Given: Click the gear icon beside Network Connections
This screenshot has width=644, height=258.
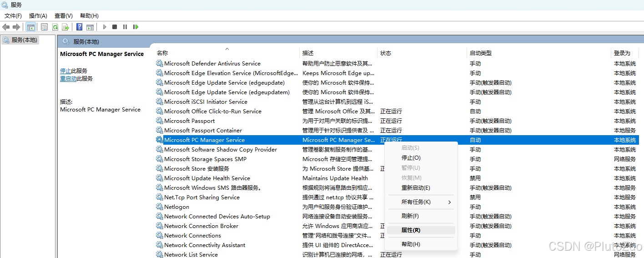Looking at the screenshot, I should pos(159,235).
